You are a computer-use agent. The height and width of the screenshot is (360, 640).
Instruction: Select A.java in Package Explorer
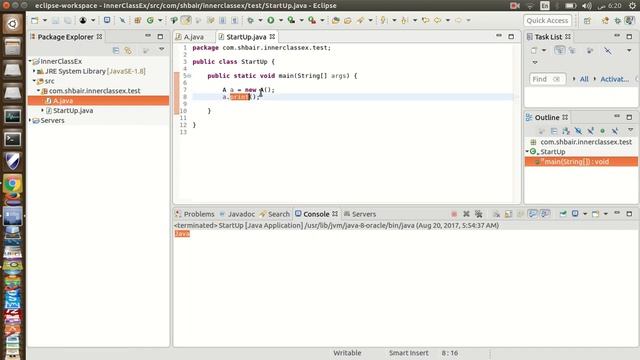98,100
